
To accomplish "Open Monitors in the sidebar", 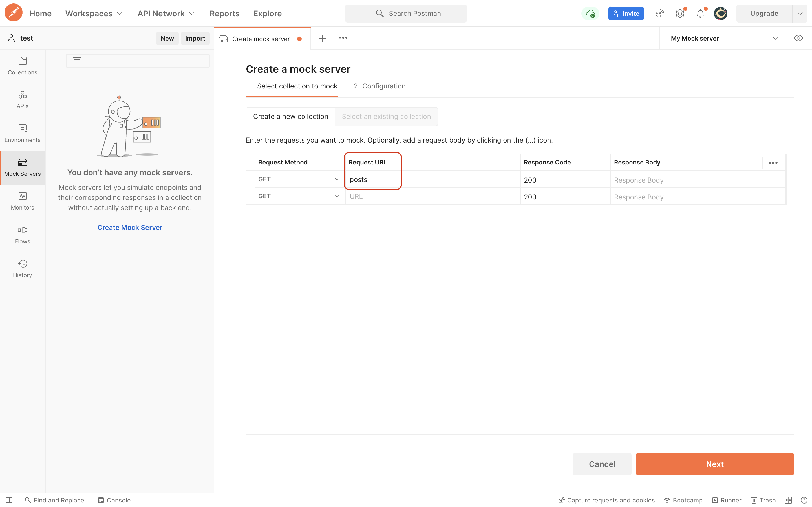I will [x=23, y=201].
